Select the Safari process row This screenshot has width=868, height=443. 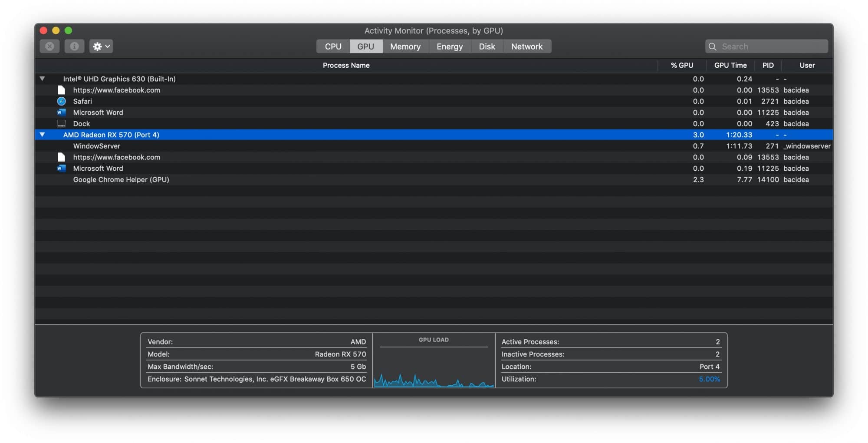click(434, 101)
